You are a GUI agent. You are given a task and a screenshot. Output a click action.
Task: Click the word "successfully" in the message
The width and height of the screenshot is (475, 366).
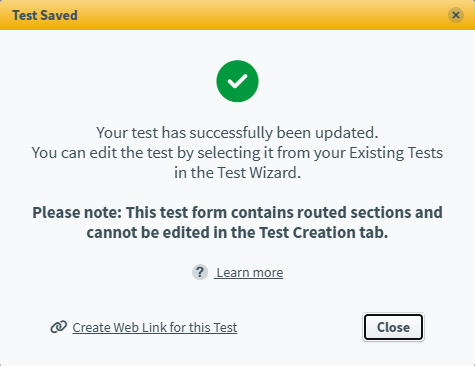point(231,133)
